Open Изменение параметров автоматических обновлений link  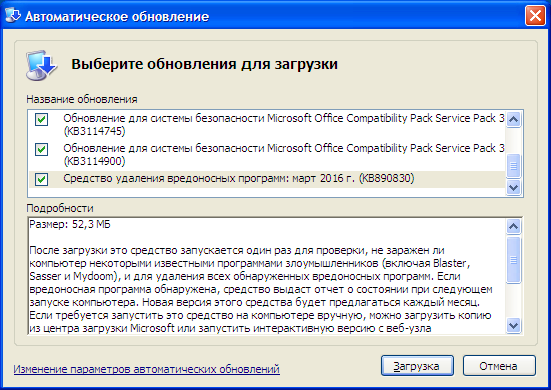[x=147, y=369]
